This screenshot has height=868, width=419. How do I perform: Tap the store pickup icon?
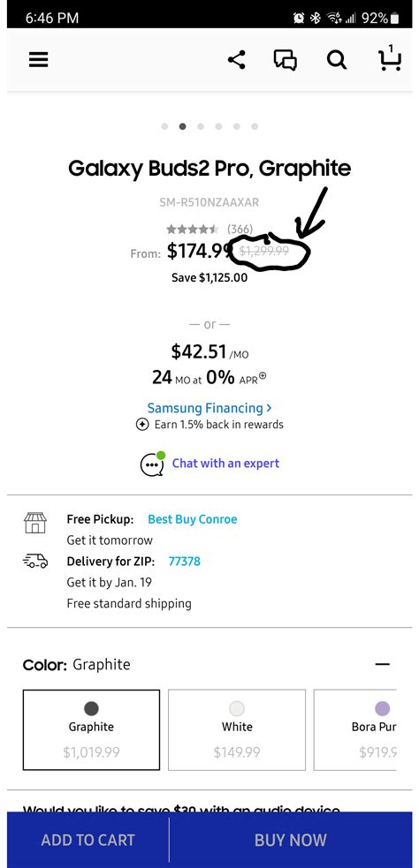click(35, 523)
